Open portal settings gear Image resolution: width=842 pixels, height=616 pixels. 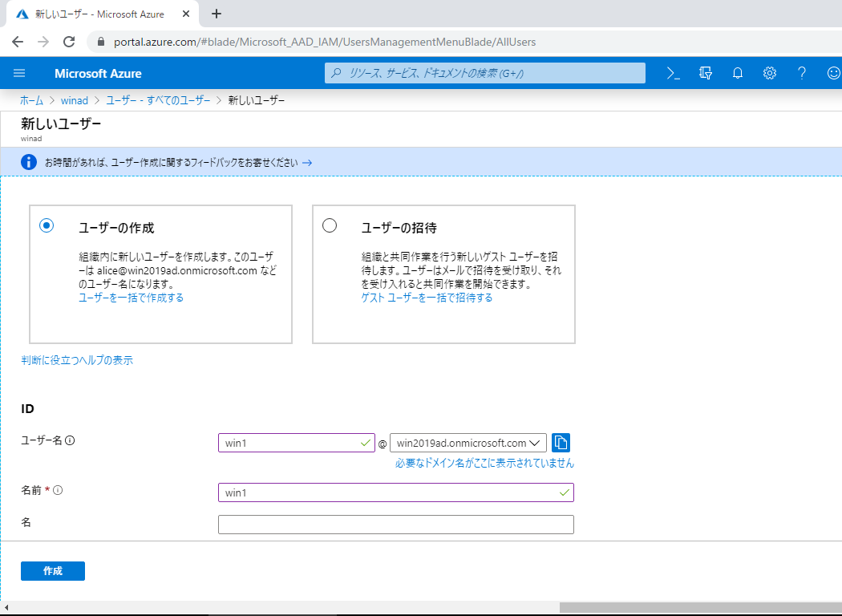pyautogui.click(x=770, y=73)
